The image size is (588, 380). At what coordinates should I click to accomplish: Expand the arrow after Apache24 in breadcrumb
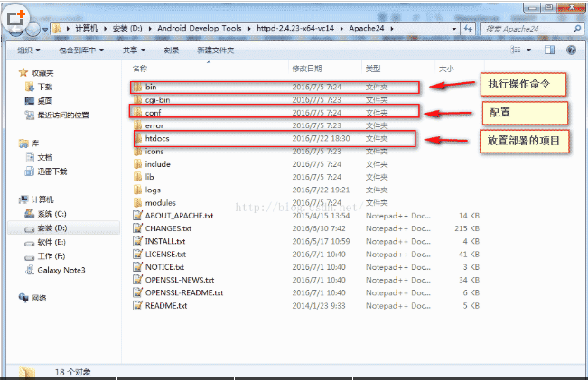(x=392, y=29)
